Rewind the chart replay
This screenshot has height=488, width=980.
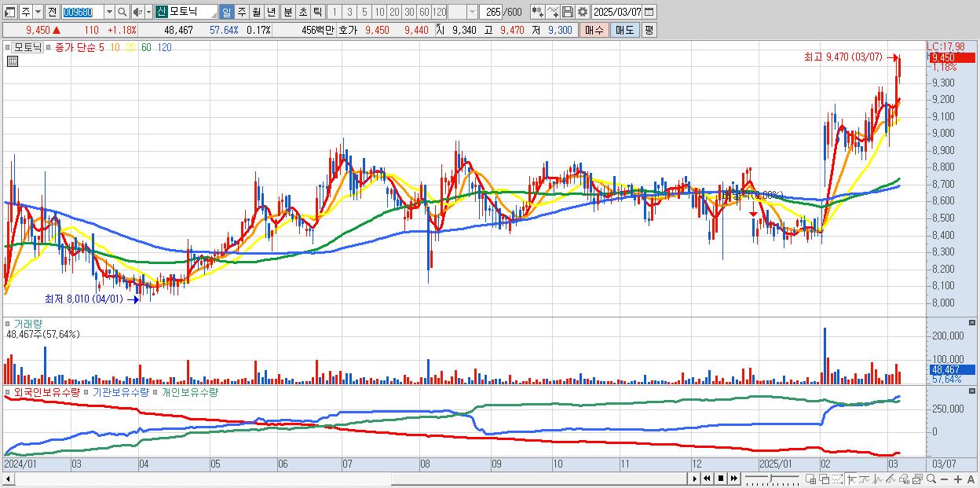[708, 479]
